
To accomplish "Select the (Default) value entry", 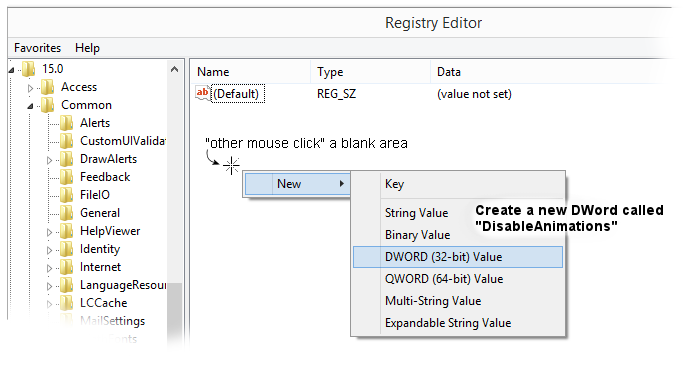I will pyautogui.click(x=238, y=94).
